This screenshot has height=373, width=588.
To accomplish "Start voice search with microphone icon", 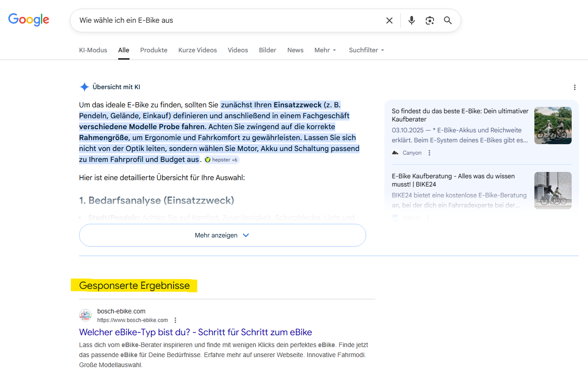I will tap(412, 20).
